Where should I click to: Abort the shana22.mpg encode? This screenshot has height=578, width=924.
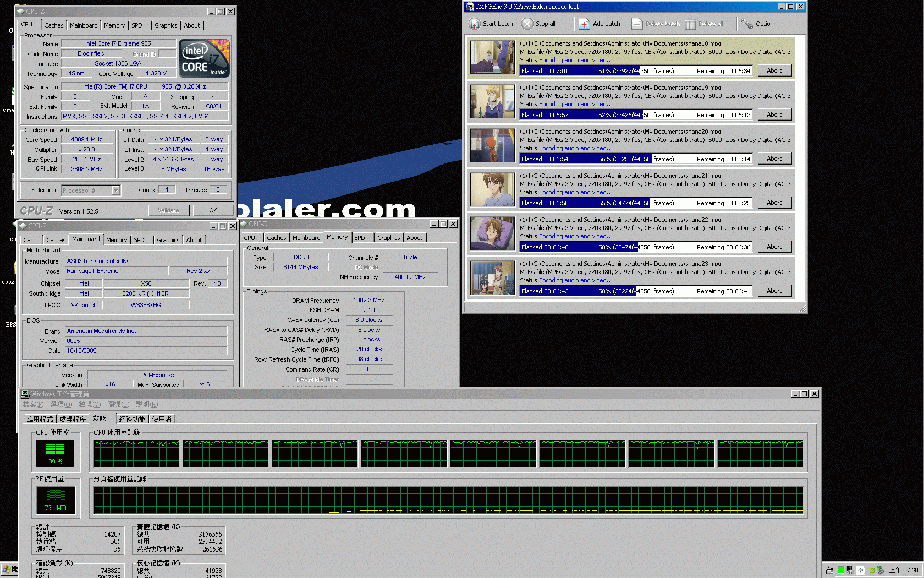pyautogui.click(x=774, y=247)
